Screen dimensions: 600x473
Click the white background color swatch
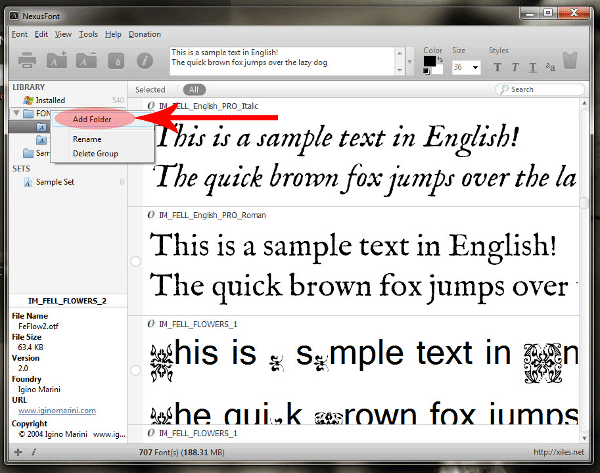click(437, 69)
